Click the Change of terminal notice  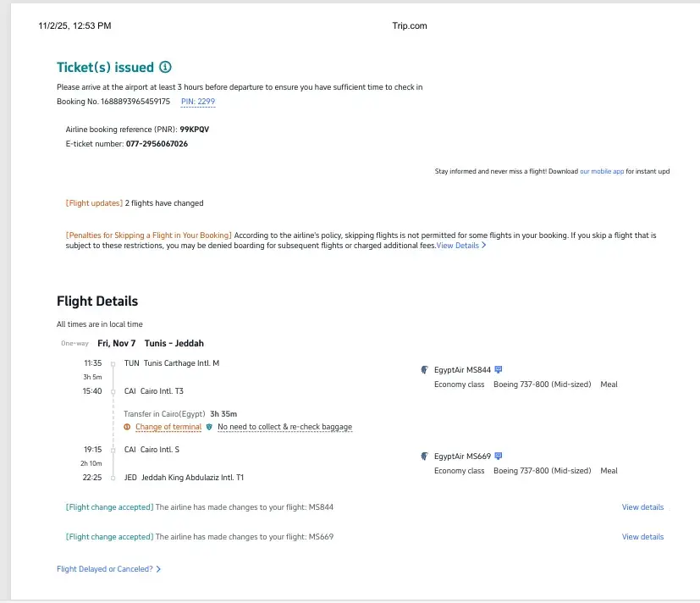[x=168, y=427]
